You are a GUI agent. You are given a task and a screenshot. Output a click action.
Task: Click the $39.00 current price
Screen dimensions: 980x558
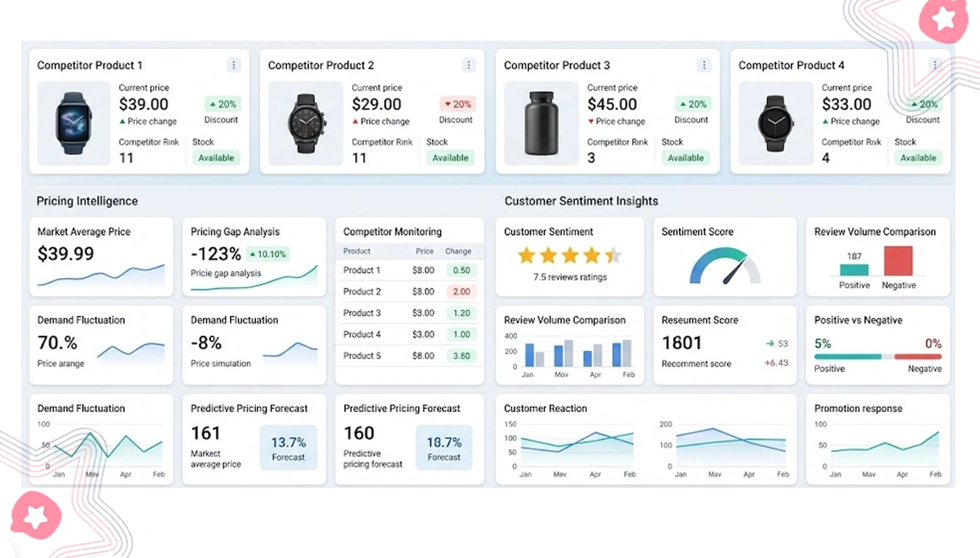(143, 104)
